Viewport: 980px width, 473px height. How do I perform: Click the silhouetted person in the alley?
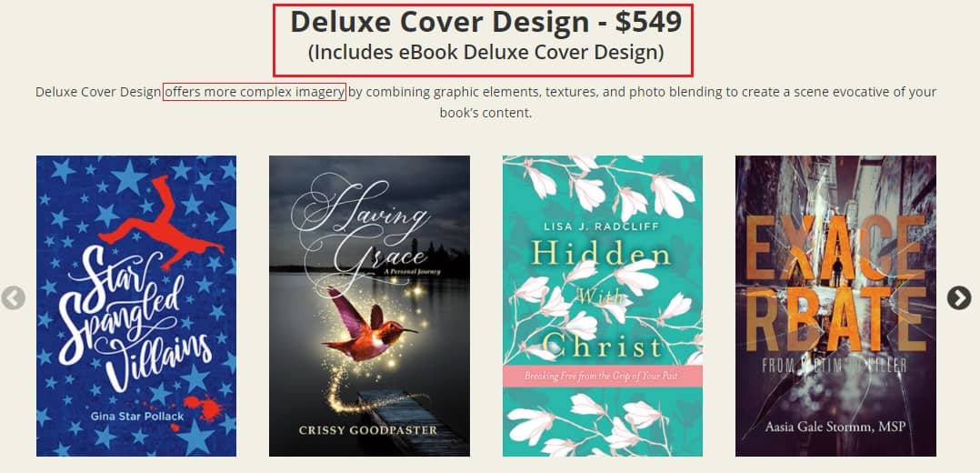[x=836, y=273]
